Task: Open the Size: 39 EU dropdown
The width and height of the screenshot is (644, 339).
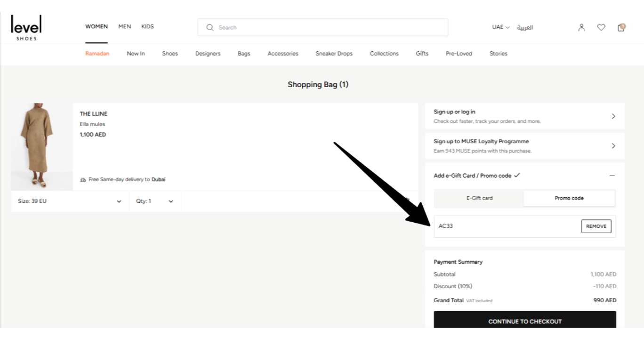Action: point(70,202)
